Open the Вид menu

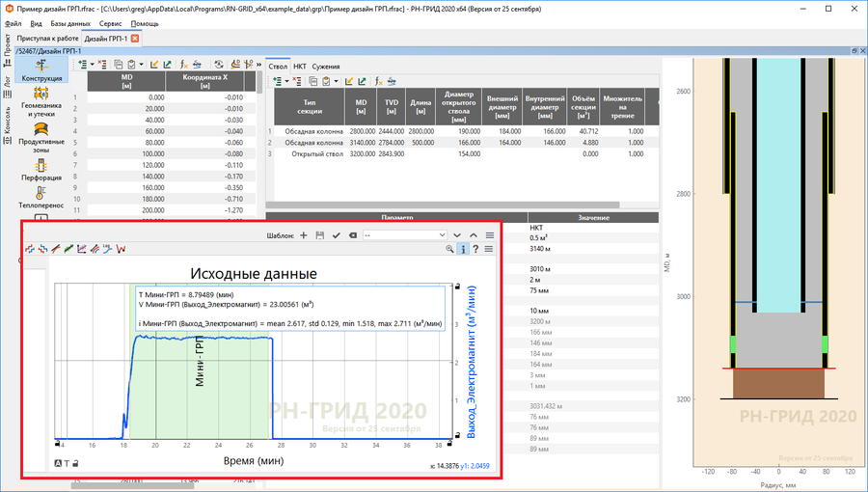point(37,24)
